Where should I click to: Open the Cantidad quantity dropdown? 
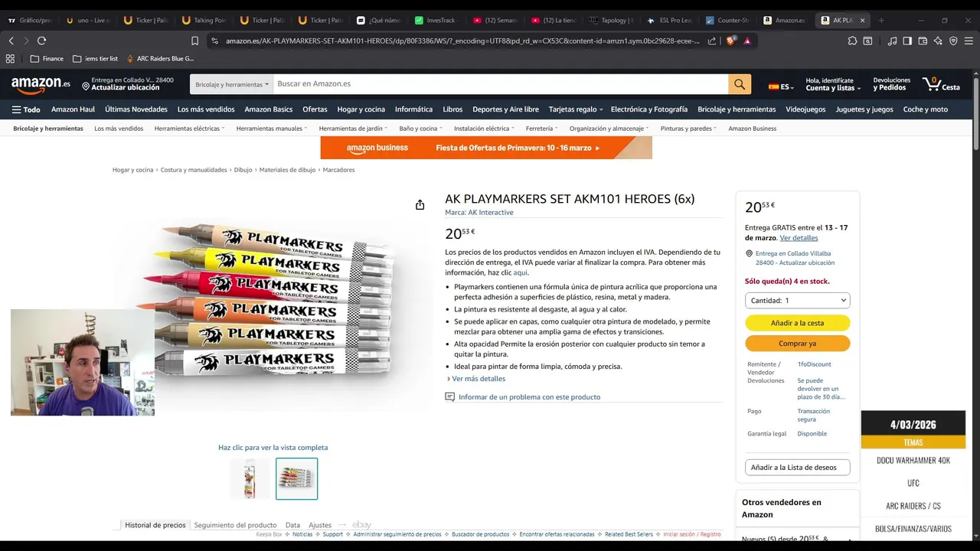797,301
